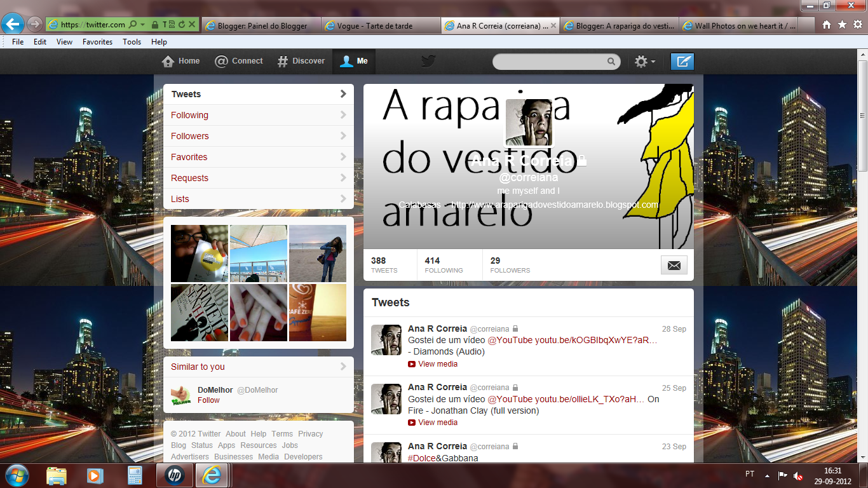Open Windows Media Player taskbar icon
Screen dimensions: 868x488
tap(95, 475)
